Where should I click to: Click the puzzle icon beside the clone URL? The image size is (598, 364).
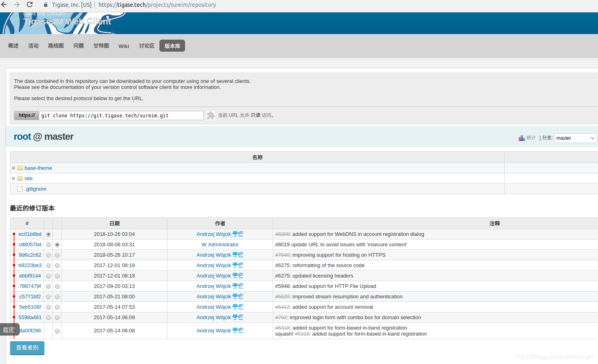(x=211, y=115)
